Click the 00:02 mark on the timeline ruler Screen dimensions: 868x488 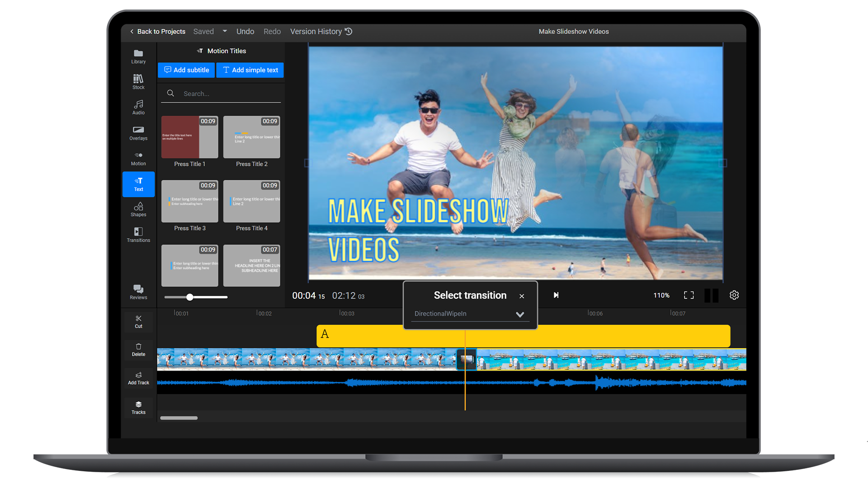pyautogui.click(x=264, y=313)
